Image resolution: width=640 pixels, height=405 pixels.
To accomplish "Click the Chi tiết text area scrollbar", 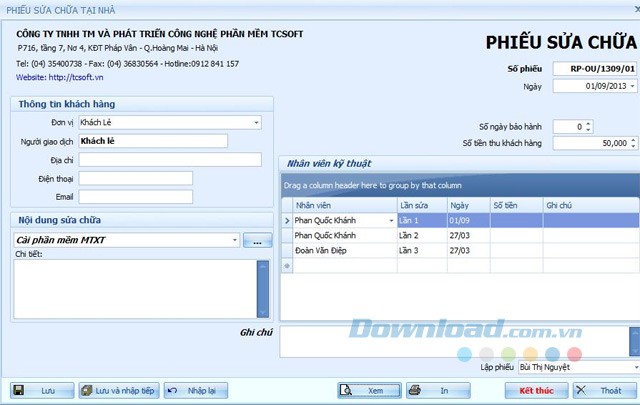I will [x=263, y=288].
